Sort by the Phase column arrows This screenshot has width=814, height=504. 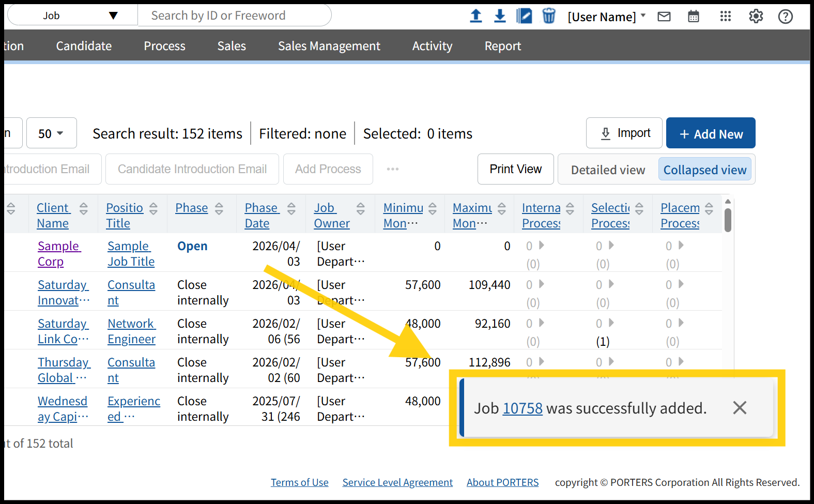[x=219, y=208]
